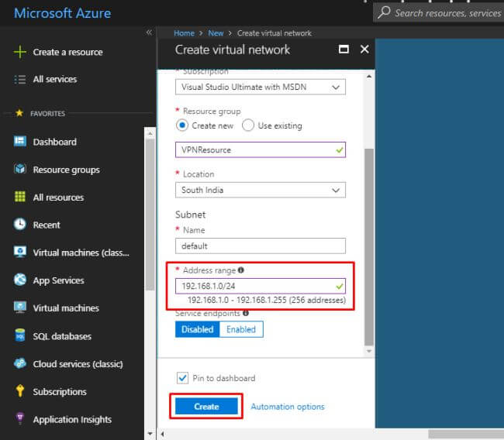Image resolution: width=504 pixels, height=440 pixels.
Task: Click the green plus Create a resource icon
Action: click(x=20, y=52)
